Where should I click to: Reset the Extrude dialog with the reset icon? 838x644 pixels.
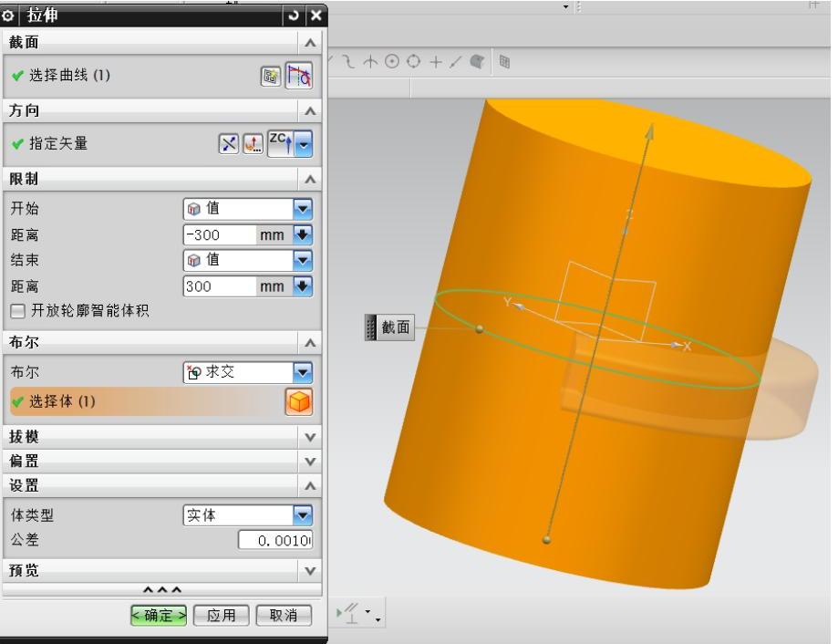(x=294, y=16)
